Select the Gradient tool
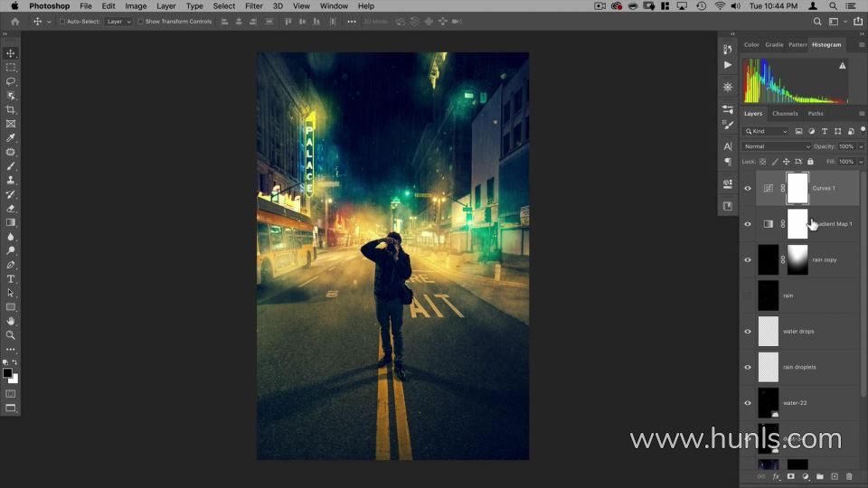 pos(11,222)
